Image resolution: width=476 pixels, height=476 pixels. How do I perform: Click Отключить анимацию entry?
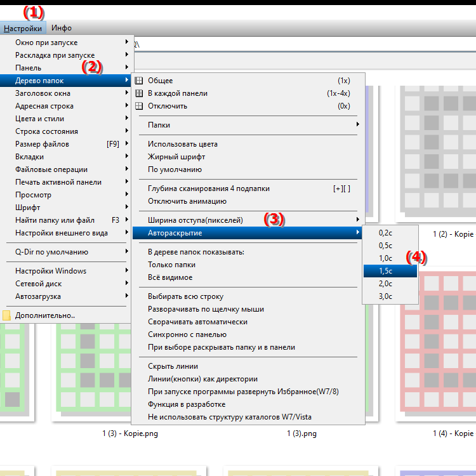(x=187, y=201)
